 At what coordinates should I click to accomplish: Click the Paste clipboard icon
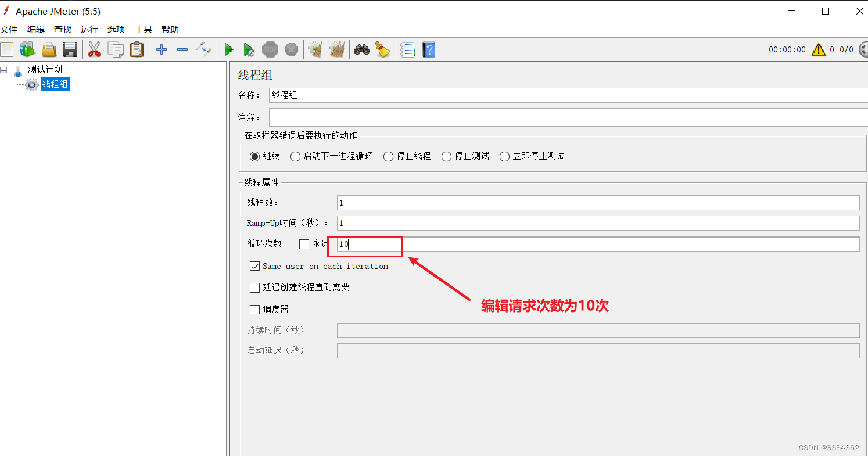click(137, 50)
